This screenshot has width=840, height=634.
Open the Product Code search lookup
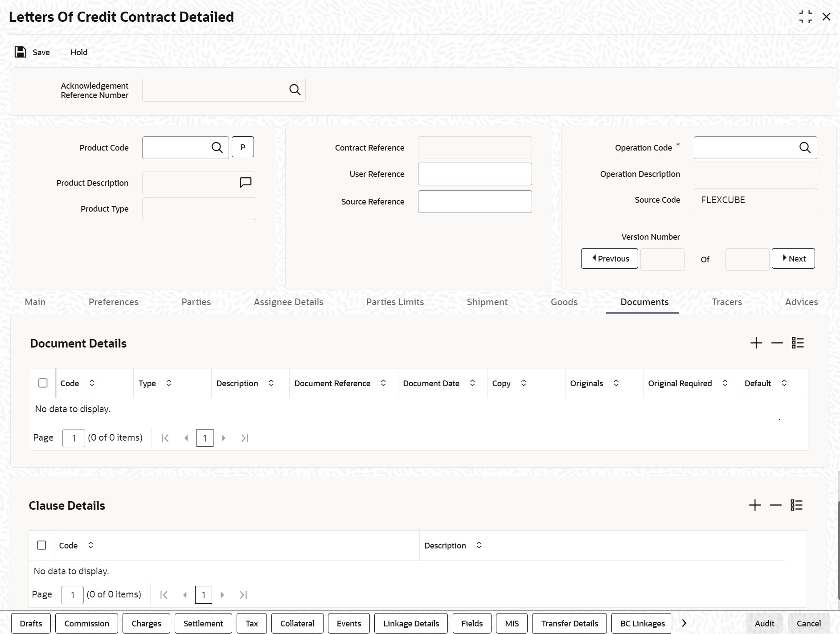217,147
